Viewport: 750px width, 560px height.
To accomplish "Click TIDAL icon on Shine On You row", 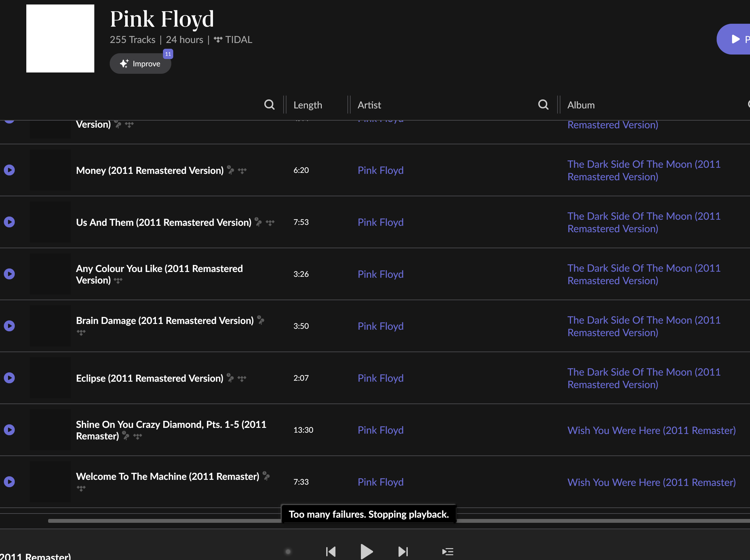I will coord(137,436).
